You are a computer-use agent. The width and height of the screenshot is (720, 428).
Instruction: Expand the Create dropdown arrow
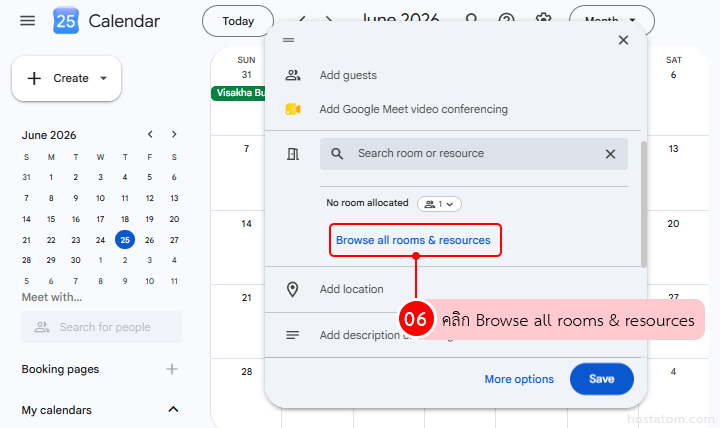[x=104, y=78]
